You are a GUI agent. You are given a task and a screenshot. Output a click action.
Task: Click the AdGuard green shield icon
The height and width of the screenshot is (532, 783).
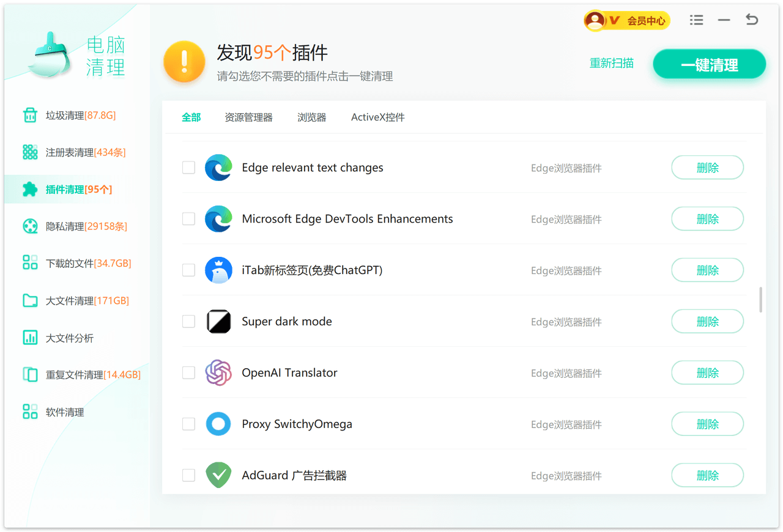click(218, 475)
